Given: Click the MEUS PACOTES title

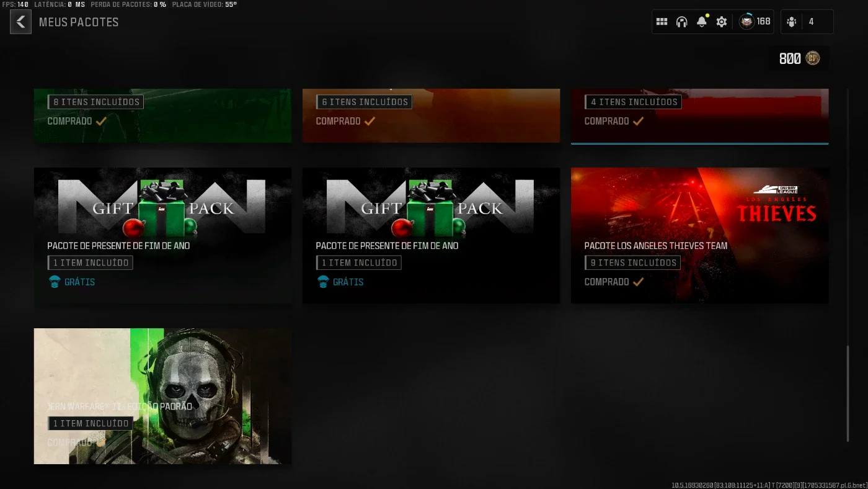Looking at the screenshot, I should pos(79,22).
